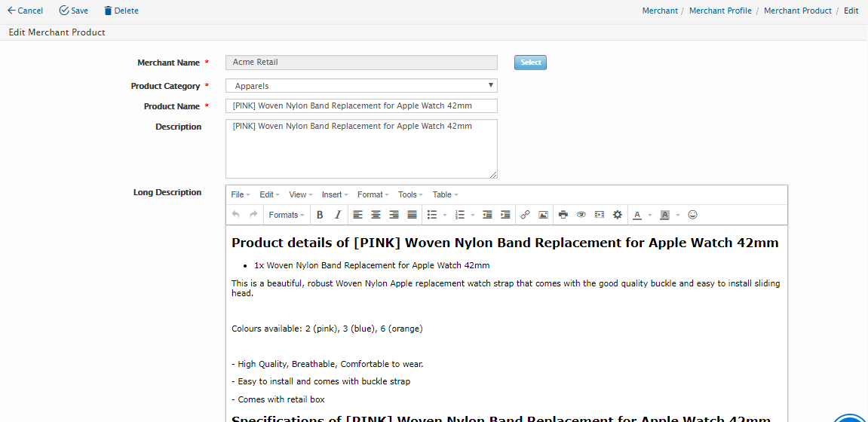Viewport: 868px width, 422px height.
Task: Toggle the preview eye icon
Action: point(581,215)
